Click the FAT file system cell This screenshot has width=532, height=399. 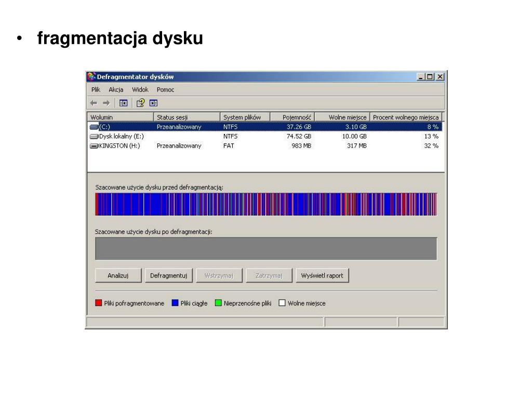click(x=229, y=146)
